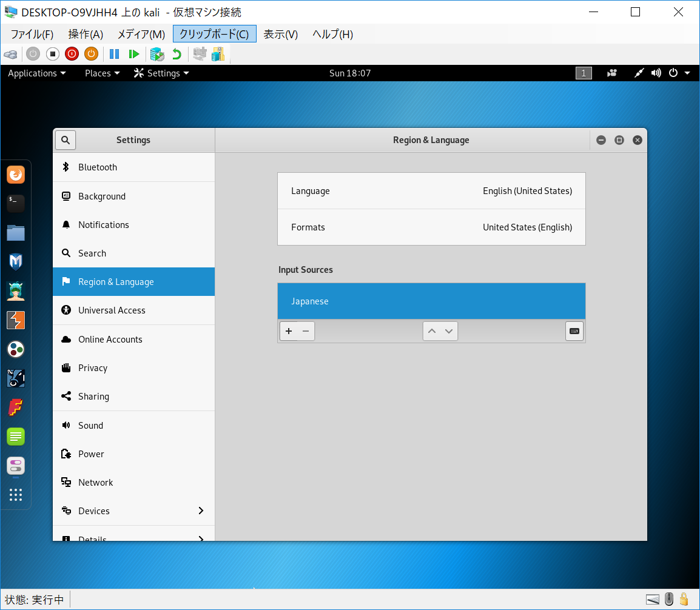The height and width of the screenshot is (610, 700).
Task: Launch Metasploit from the dock
Action: (16, 261)
